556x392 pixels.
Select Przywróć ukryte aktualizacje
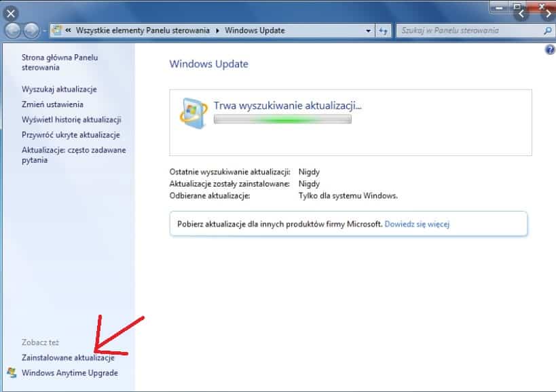coord(71,135)
